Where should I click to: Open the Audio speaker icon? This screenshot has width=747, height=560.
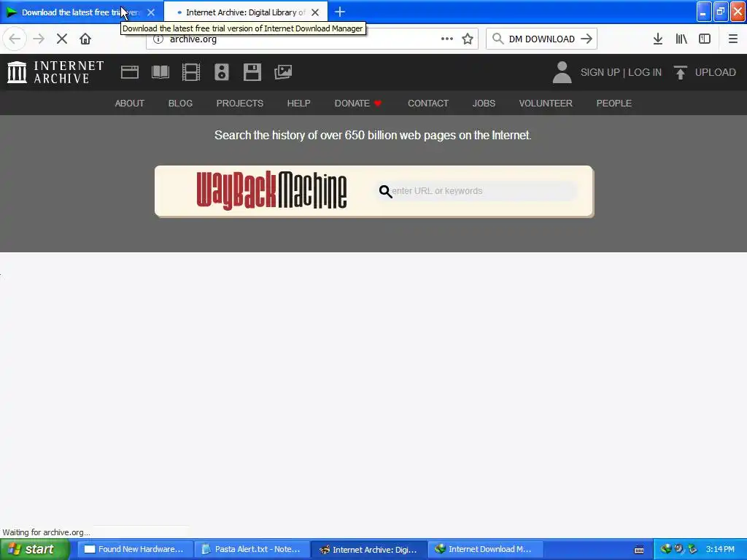222,72
